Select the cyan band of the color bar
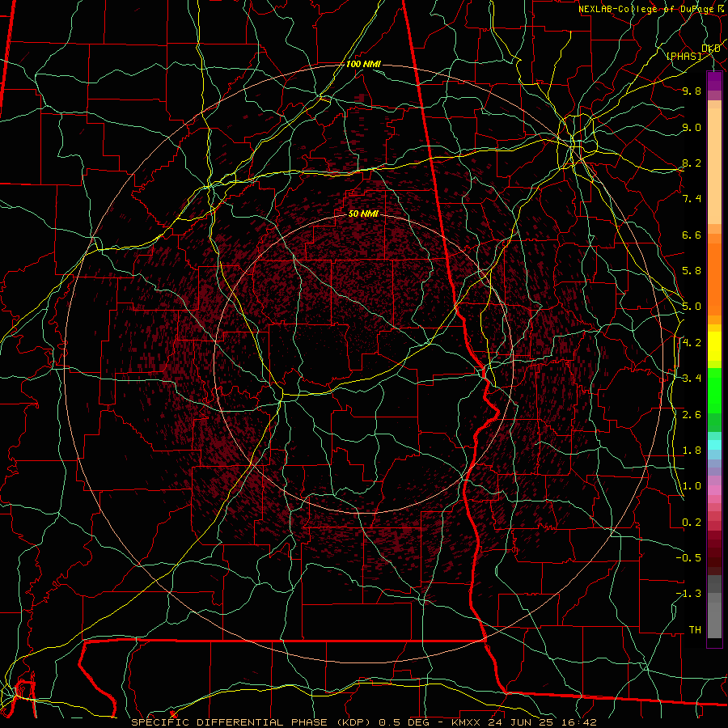Viewport: 728px width, 728px height. coord(714,445)
